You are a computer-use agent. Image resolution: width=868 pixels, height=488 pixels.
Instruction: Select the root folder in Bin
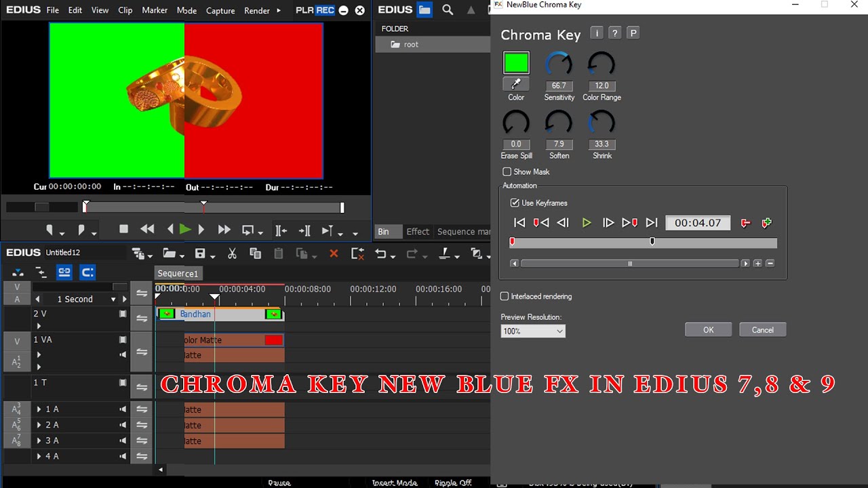[x=411, y=45]
